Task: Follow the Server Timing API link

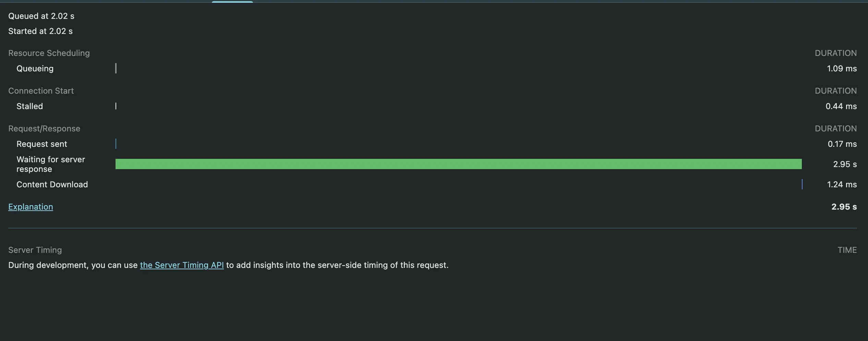Action: 182,265
